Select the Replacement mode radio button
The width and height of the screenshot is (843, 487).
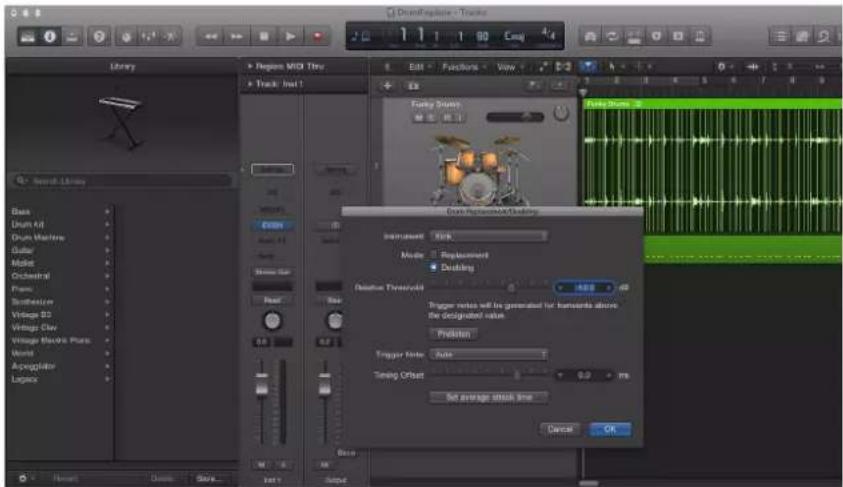434,255
